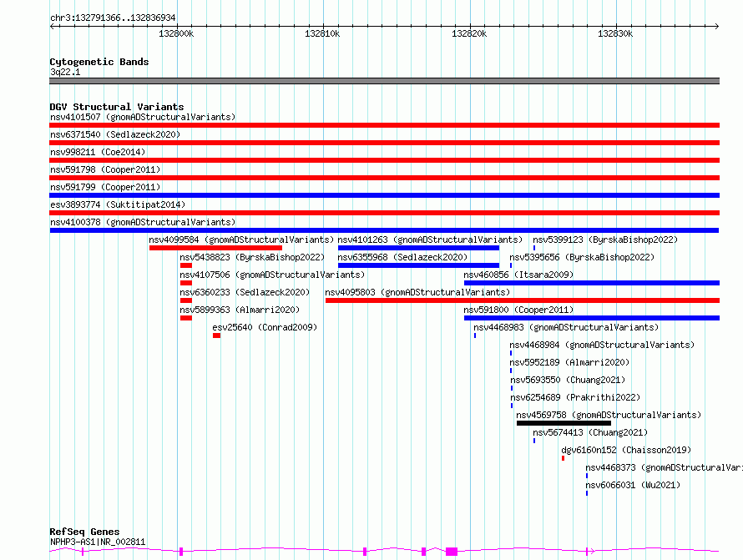Viewport: 743px width, 560px height.
Task: Click the DGV Structural Variants track title
Action: point(117,107)
